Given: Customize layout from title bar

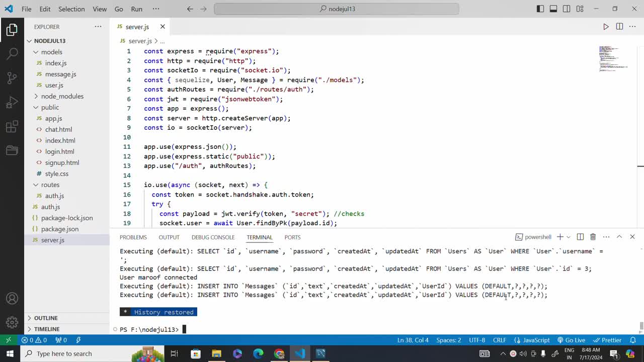Looking at the screenshot, I should coord(580,9).
